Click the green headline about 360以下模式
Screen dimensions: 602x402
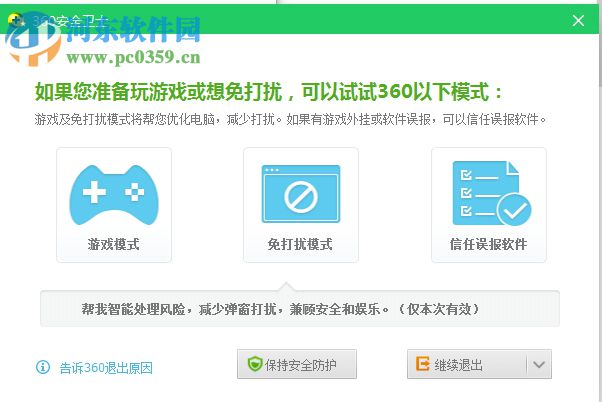[268, 92]
